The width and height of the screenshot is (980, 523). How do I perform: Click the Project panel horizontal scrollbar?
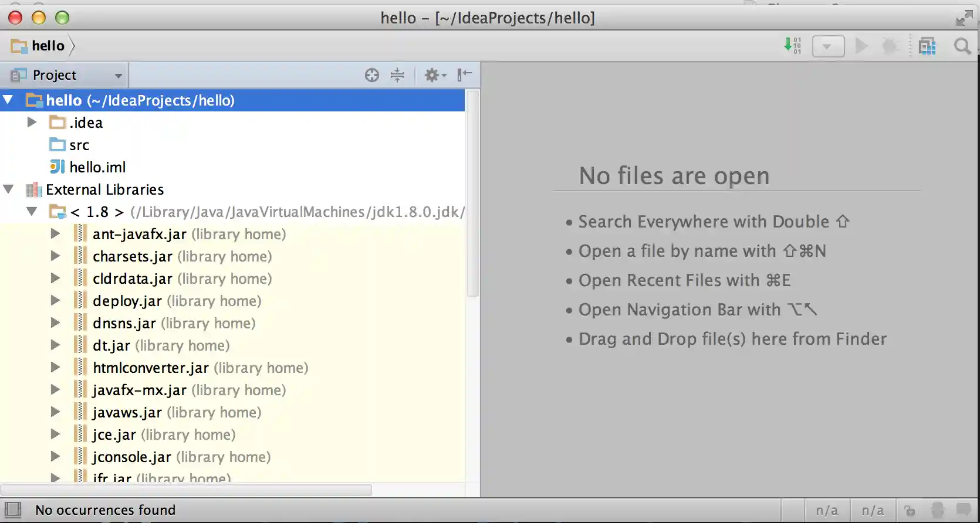coord(186,490)
